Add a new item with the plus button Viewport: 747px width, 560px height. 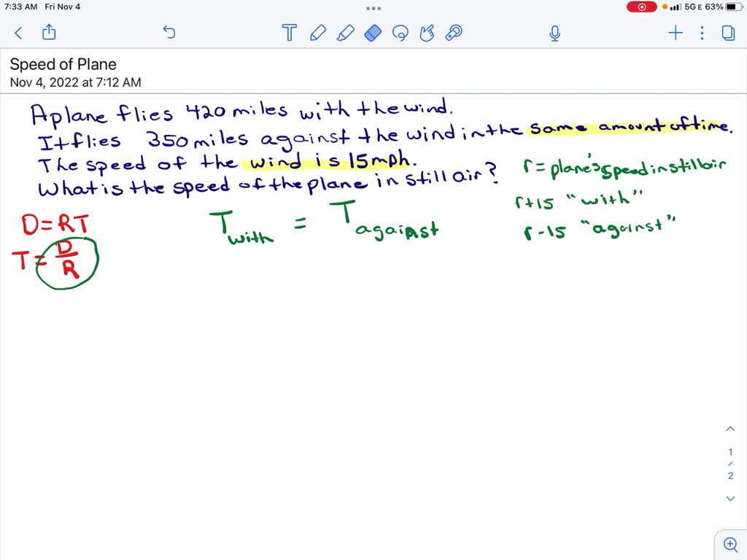675,33
